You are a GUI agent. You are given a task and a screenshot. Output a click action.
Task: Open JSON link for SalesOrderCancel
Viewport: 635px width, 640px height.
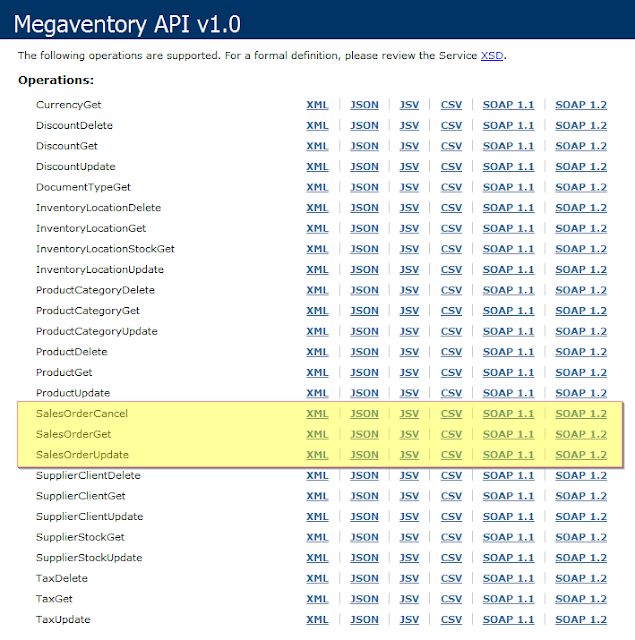(x=364, y=413)
